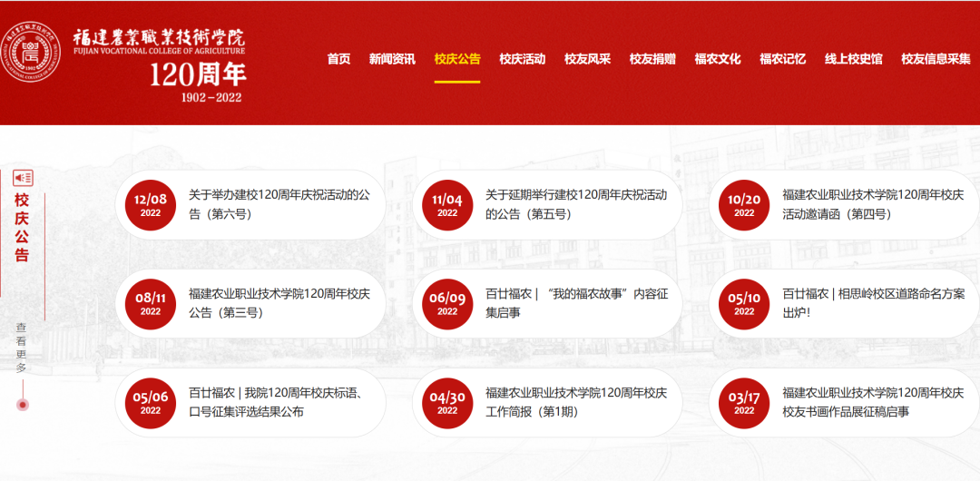The height and width of the screenshot is (481, 980).
Task: Open the 福农文化 menu item
Action: point(718,59)
